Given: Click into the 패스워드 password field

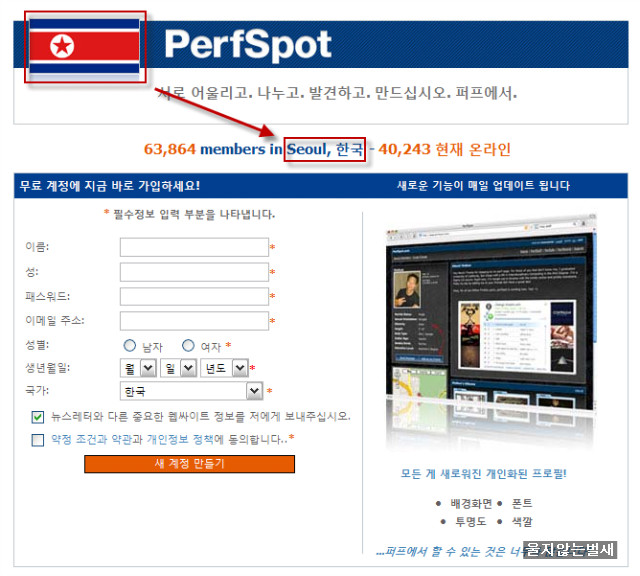Looking at the screenshot, I should tap(194, 296).
